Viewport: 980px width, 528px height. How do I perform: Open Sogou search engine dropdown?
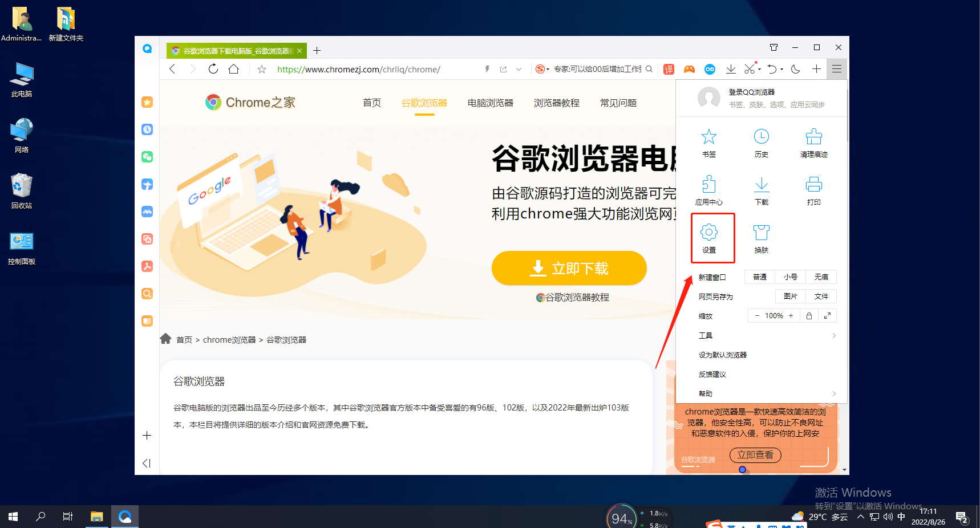(x=542, y=69)
